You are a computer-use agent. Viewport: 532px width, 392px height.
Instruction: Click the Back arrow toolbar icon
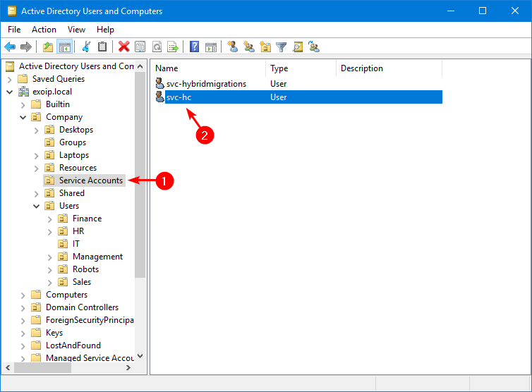[x=10, y=47]
